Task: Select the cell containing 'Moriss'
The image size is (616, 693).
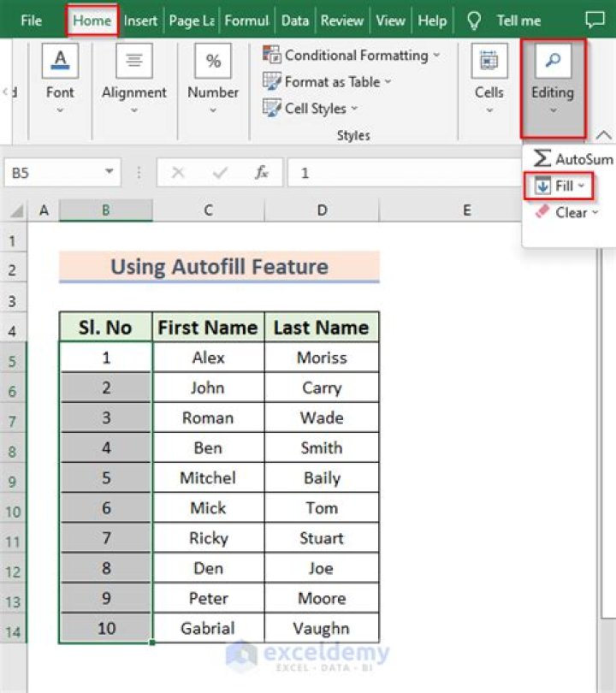Action: 322,357
